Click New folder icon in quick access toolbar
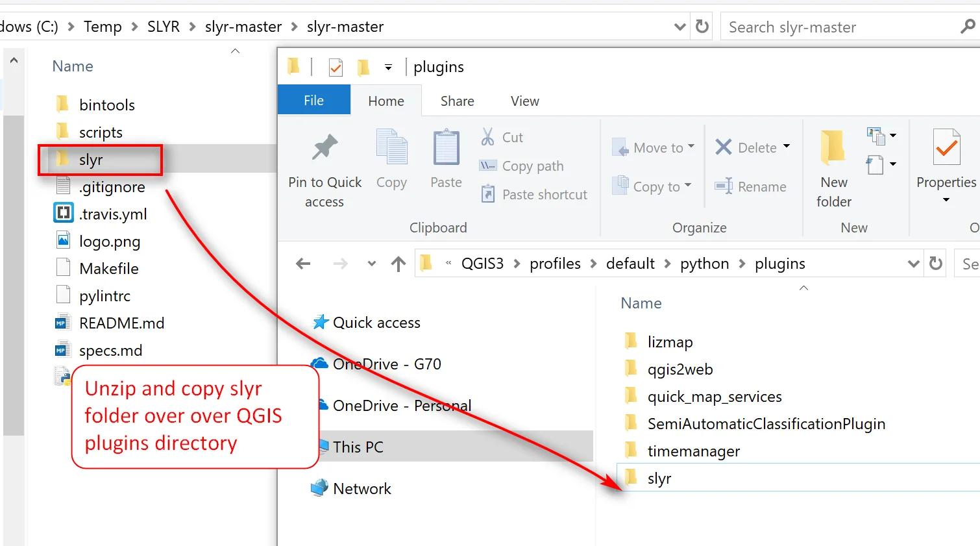Image resolution: width=980 pixels, height=546 pixels. pyautogui.click(x=363, y=67)
